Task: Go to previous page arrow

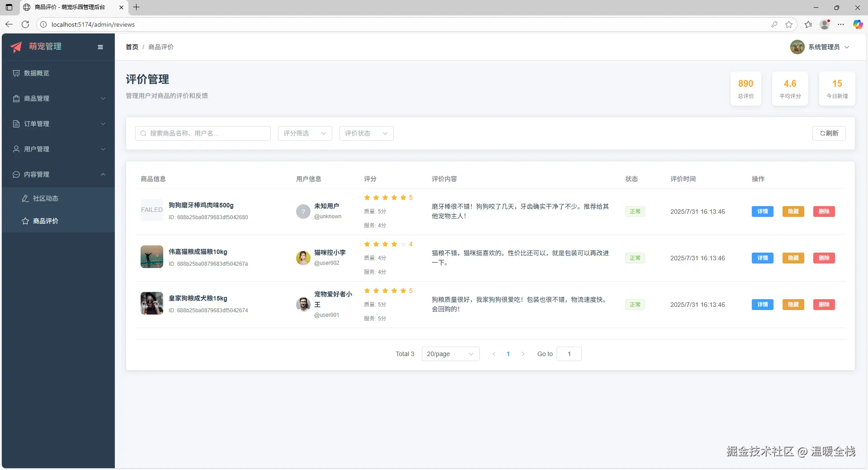Action: [494, 354]
